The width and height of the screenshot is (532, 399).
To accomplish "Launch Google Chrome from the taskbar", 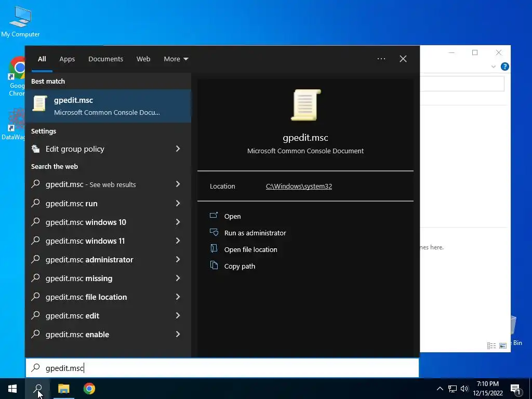I will pyautogui.click(x=89, y=389).
